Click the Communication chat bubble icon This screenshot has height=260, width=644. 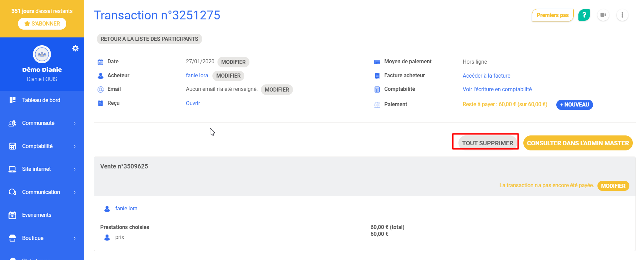pos(13,192)
